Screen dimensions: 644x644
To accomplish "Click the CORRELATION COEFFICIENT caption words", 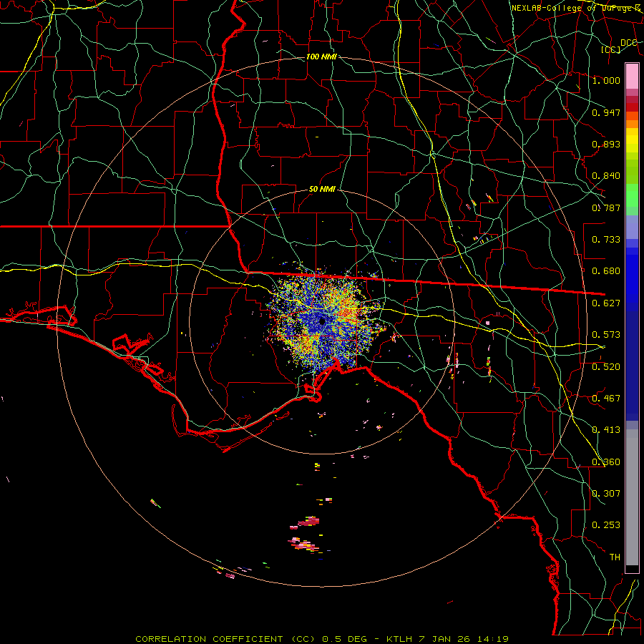I will (x=209, y=639).
